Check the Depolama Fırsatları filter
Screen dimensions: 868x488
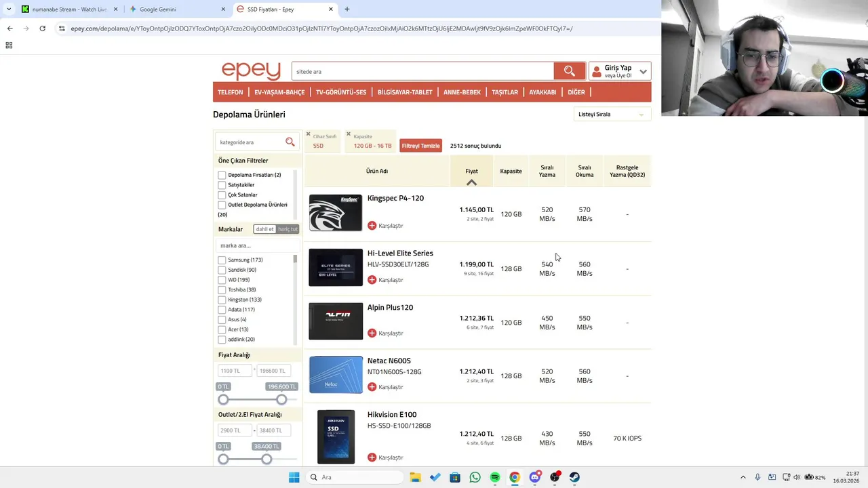click(222, 175)
